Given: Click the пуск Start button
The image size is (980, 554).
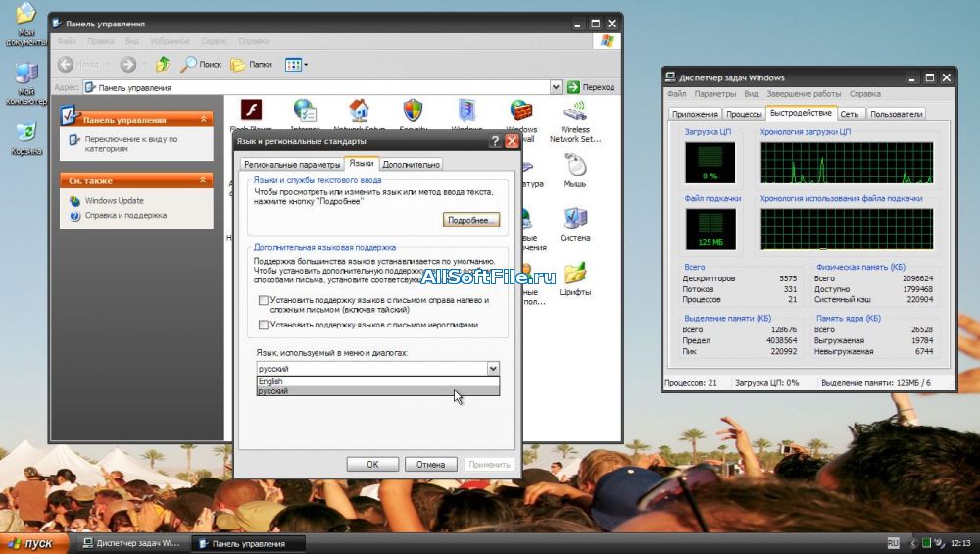Looking at the screenshot, I should coord(33,543).
